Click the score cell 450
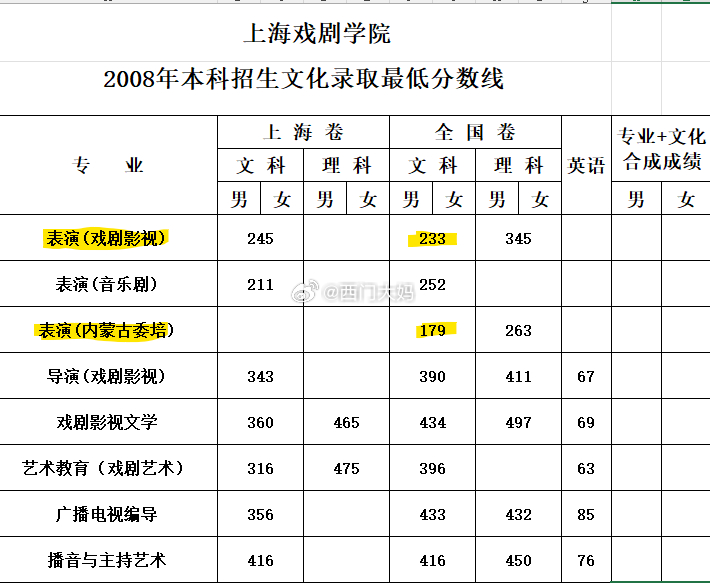Viewport: 710px width, 583px height. pos(518,560)
